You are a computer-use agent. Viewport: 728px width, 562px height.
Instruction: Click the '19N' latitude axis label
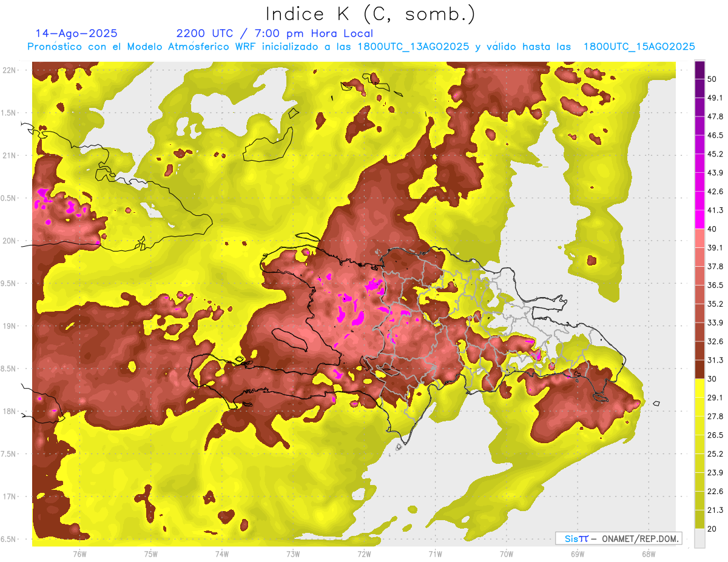point(9,326)
